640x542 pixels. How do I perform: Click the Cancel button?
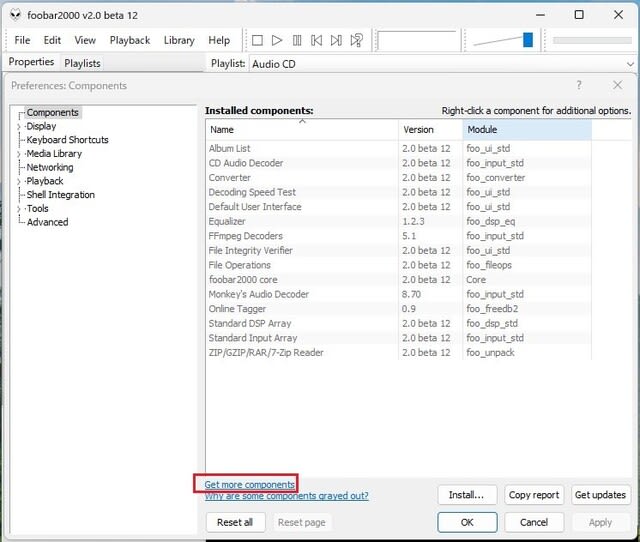point(534,522)
